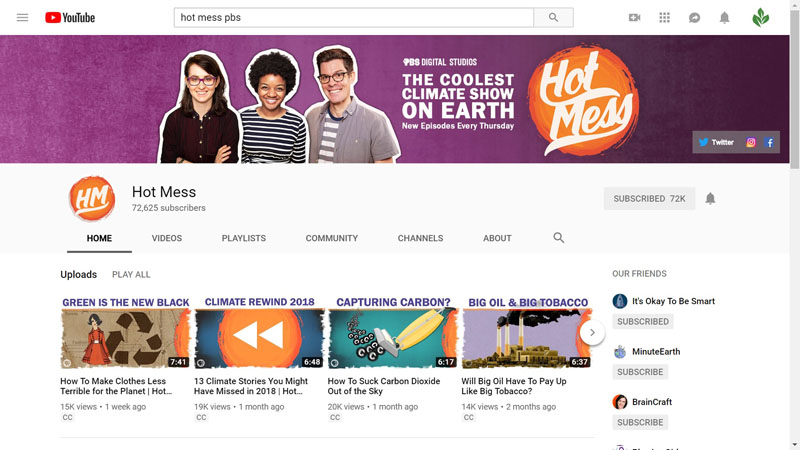Viewport: 800px width, 450px height.
Task: Open the COMMUNITY tab
Action: 332,238
